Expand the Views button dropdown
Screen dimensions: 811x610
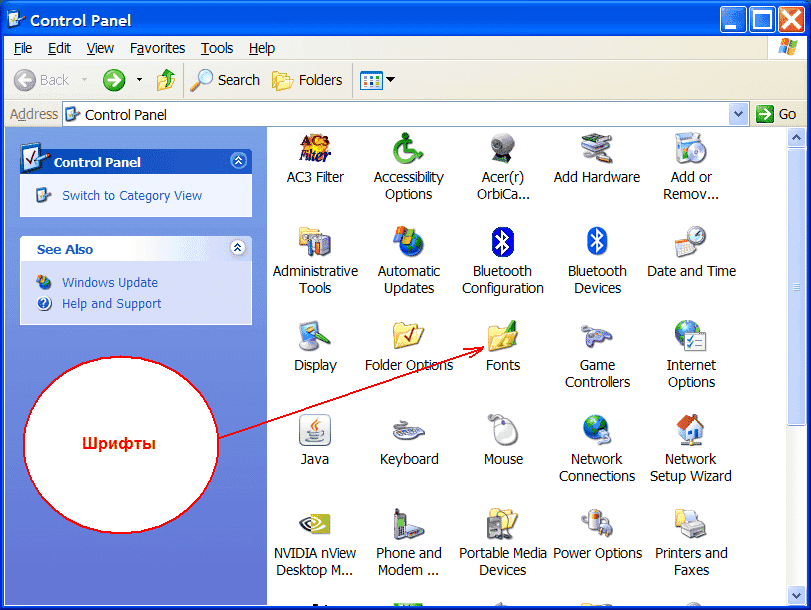click(390, 80)
